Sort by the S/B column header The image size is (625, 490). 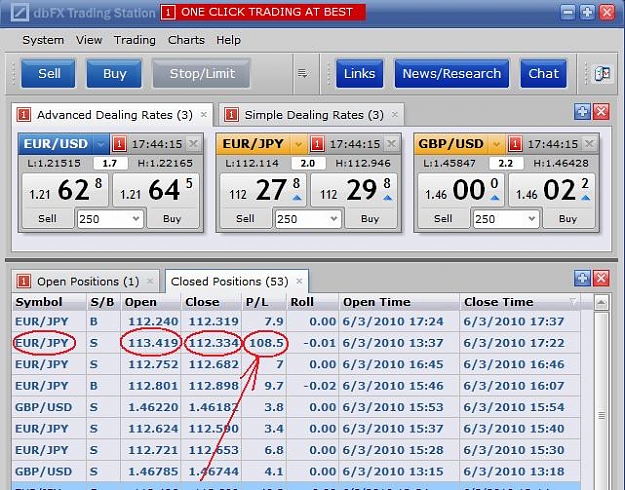[103, 302]
